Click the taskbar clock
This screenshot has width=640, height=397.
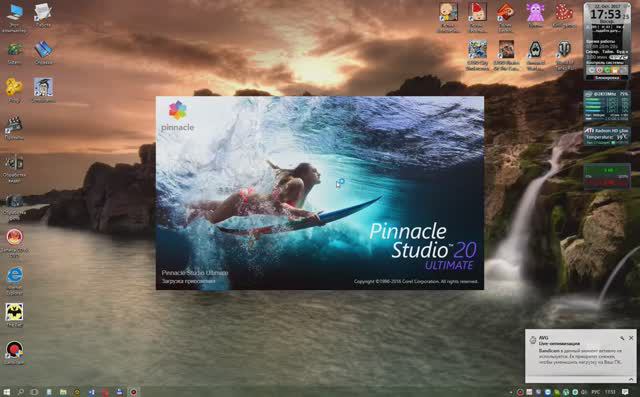click(610, 392)
